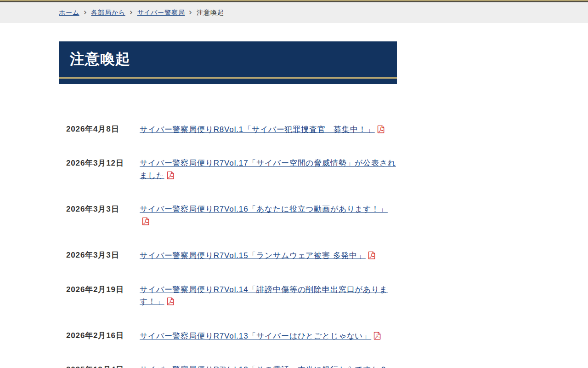Screen dimensions: 588x368
Task: Click breadcrumb chevron after ホーム
Action: coord(85,12)
